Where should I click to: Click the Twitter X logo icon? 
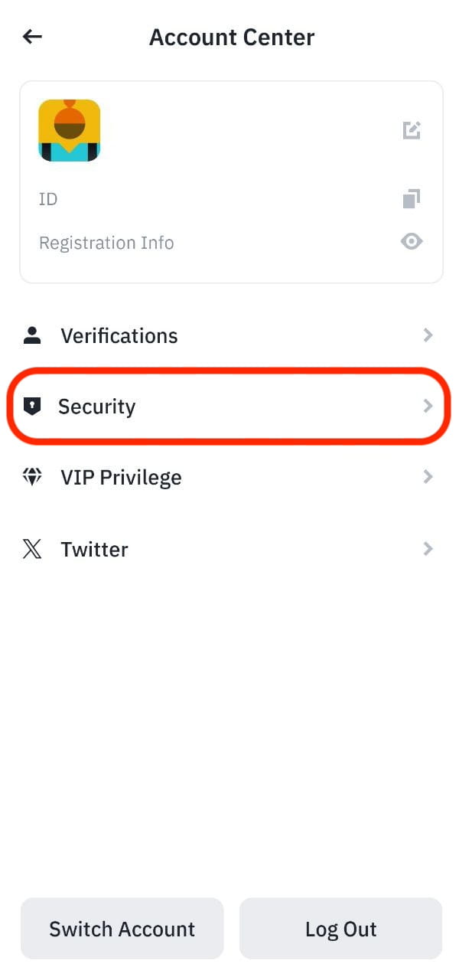(x=32, y=549)
